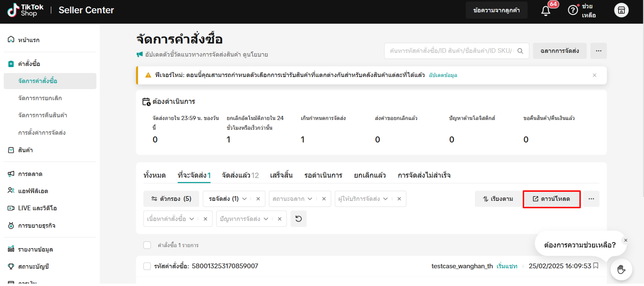Open the notifications bell icon

[545, 11]
